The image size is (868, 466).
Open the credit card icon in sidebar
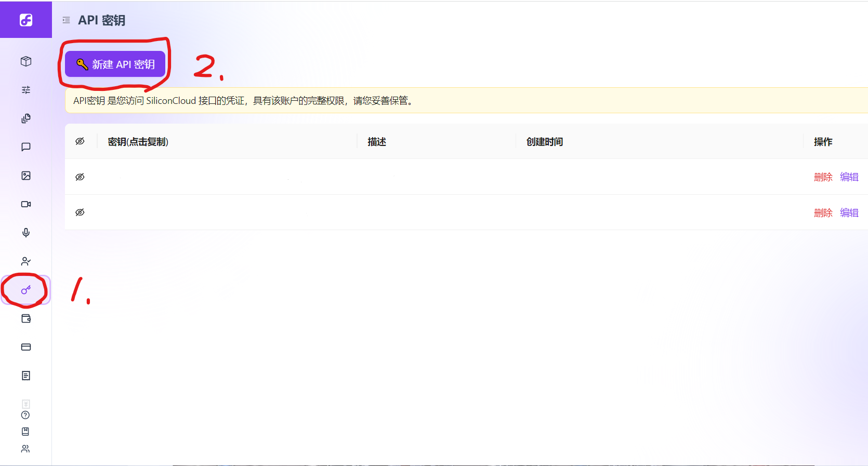pos(26,347)
